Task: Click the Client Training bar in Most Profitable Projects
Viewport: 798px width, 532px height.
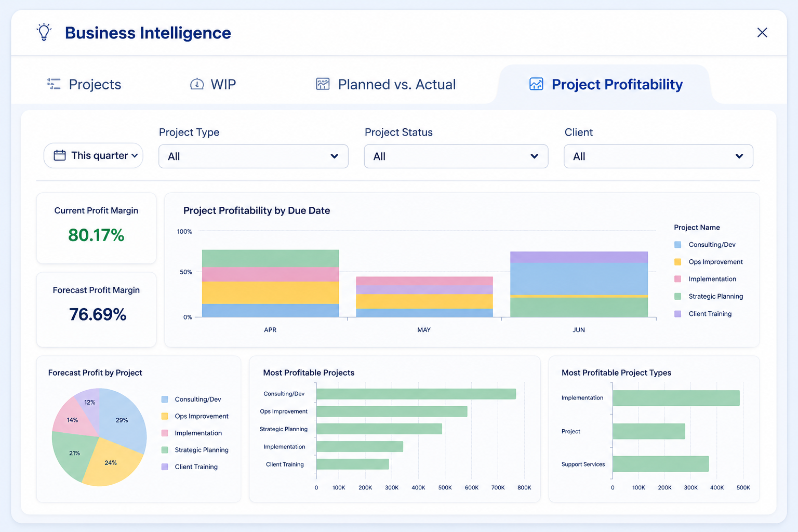Action: 353,464
